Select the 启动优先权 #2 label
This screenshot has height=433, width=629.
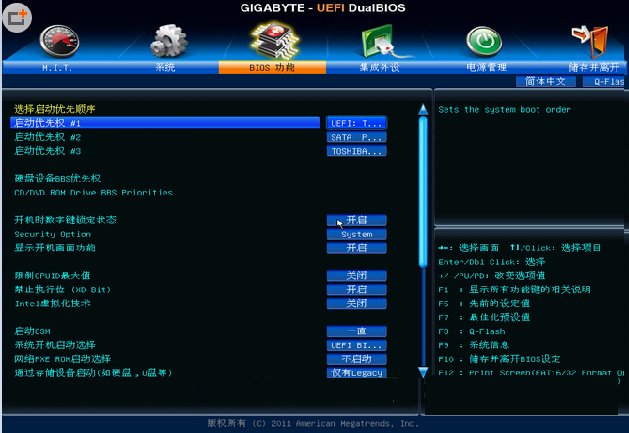[47, 137]
